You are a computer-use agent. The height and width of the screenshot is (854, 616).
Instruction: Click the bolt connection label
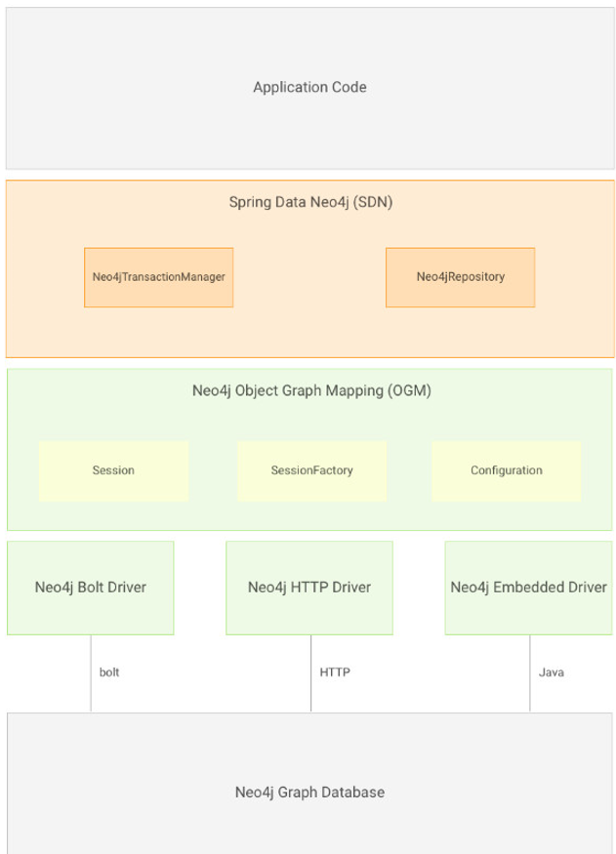click(109, 672)
